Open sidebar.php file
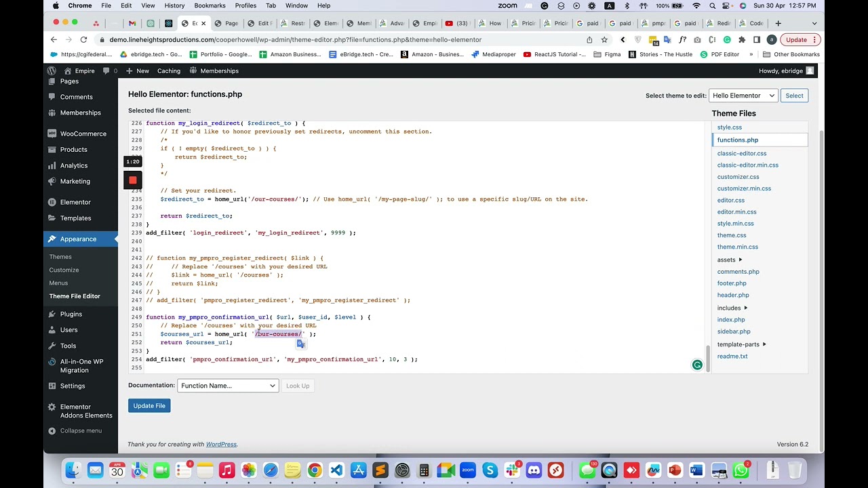This screenshot has height=488, width=868. click(x=734, y=331)
